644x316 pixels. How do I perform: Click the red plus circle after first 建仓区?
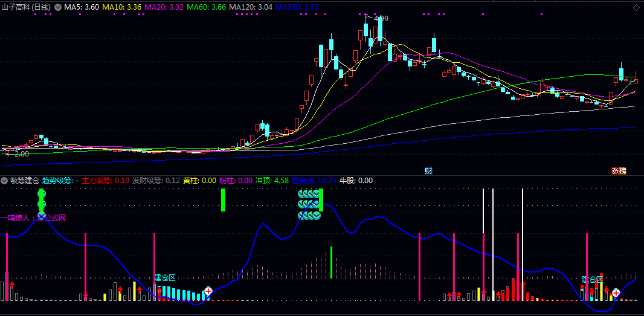208,291
